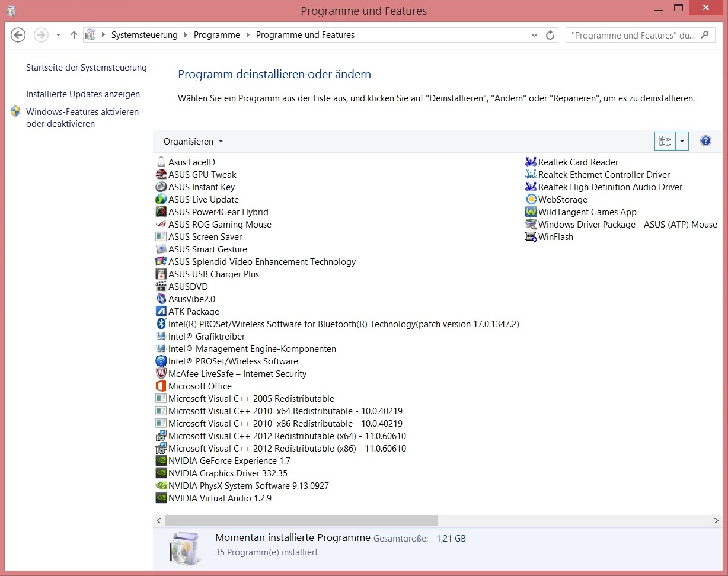Expand the arrow after Programme breadcrumb
The width and height of the screenshot is (728, 576).
click(248, 35)
